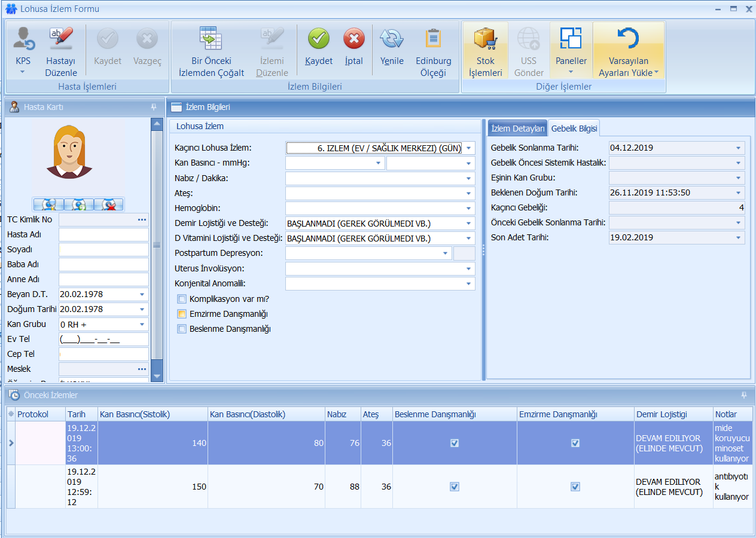
Task: Toggle the Emzirme Danışmanlığı checkbox
Action: pos(182,314)
